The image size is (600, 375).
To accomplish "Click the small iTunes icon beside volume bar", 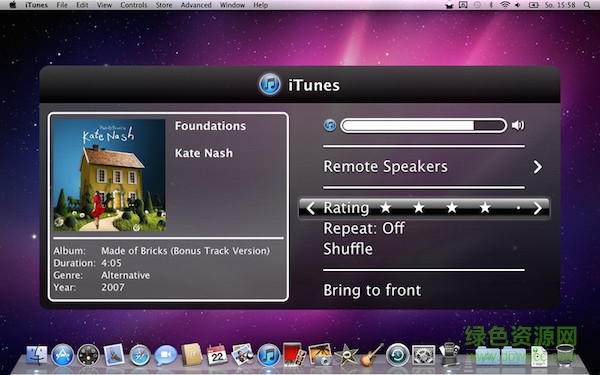I will [330, 125].
